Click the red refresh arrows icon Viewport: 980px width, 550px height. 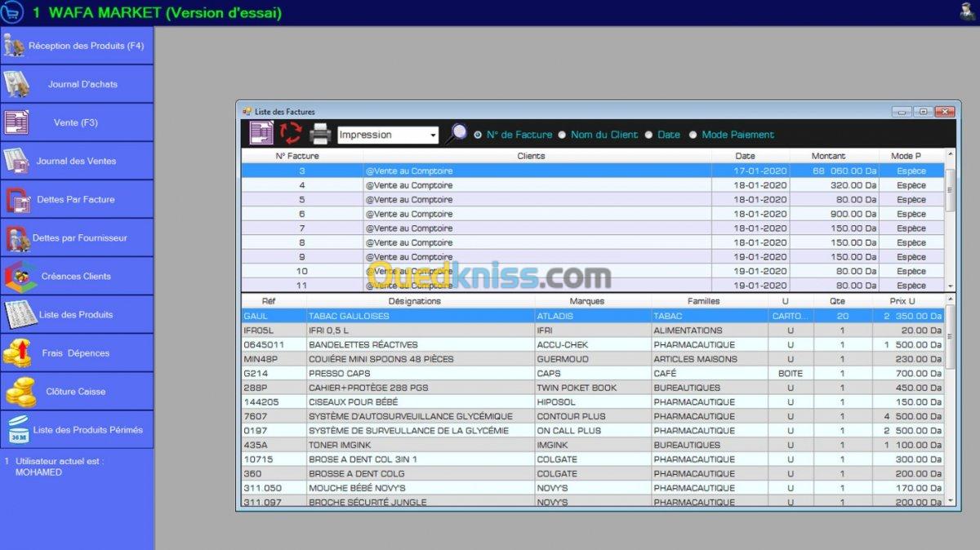pos(291,134)
